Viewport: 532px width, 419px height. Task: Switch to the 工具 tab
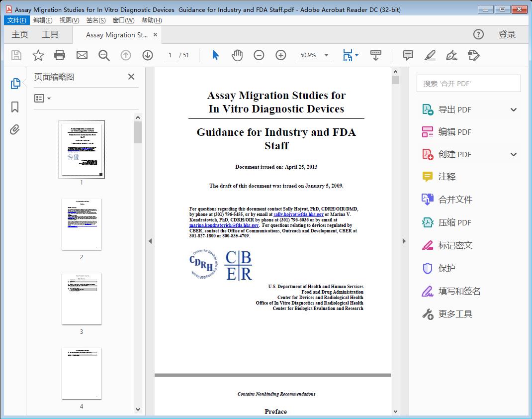point(50,34)
